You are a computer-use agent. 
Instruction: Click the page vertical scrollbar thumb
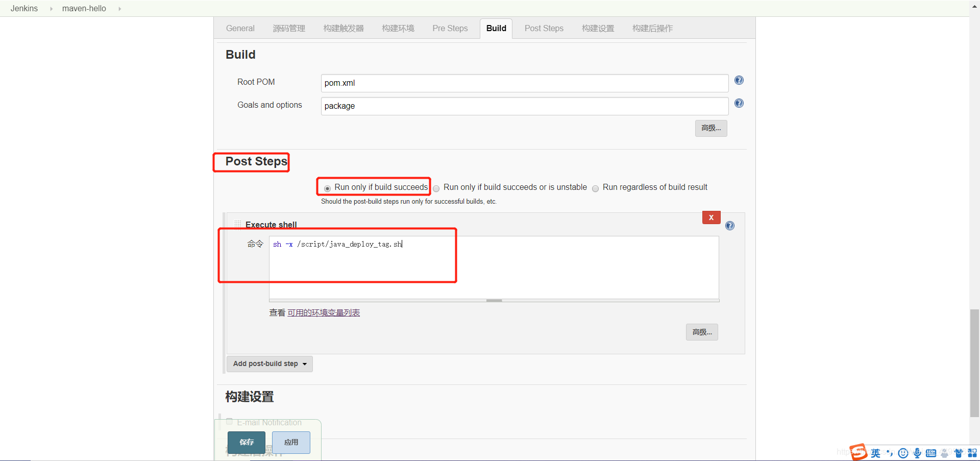974,363
